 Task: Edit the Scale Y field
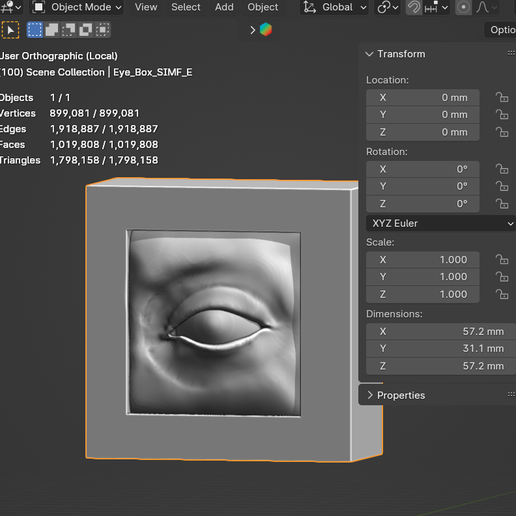[x=423, y=277]
